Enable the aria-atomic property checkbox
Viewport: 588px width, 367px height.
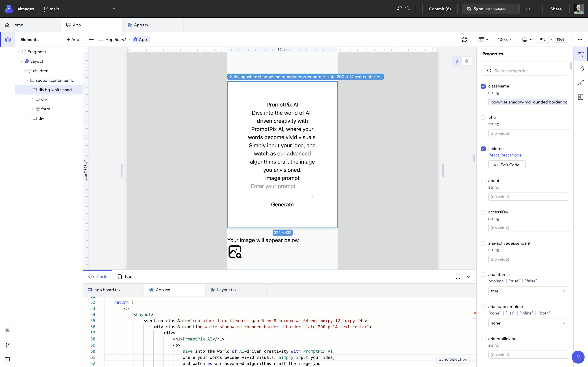(483, 275)
